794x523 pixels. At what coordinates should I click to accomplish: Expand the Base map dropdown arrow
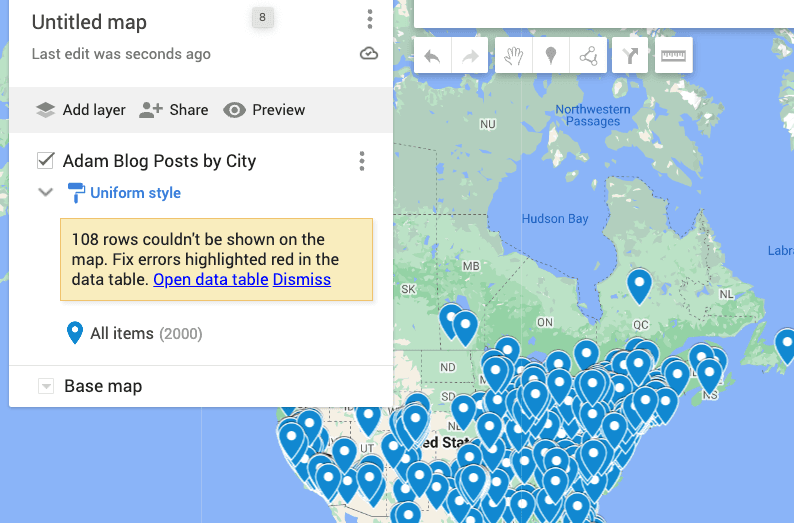[x=45, y=386]
